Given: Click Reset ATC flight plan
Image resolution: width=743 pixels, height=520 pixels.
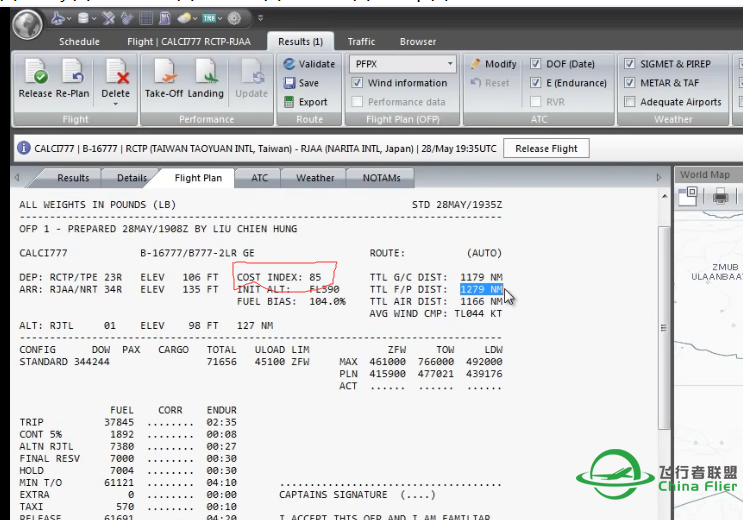Looking at the screenshot, I should [490, 83].
